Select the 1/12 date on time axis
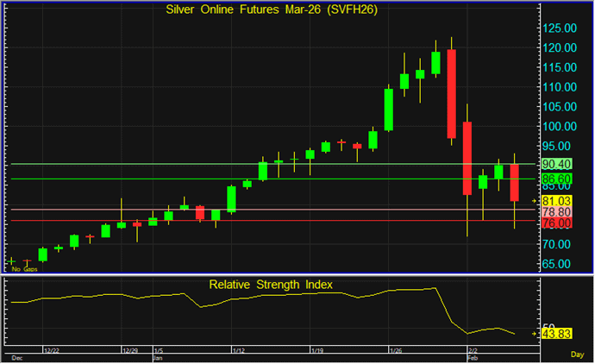Viewport: 595px width, 364px height. (x=240, y=350)
